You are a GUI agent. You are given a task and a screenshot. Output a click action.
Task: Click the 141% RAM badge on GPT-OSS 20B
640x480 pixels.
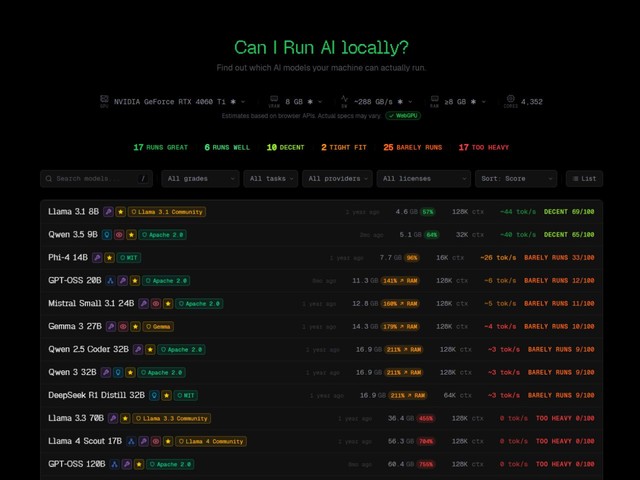pos(400,280)
